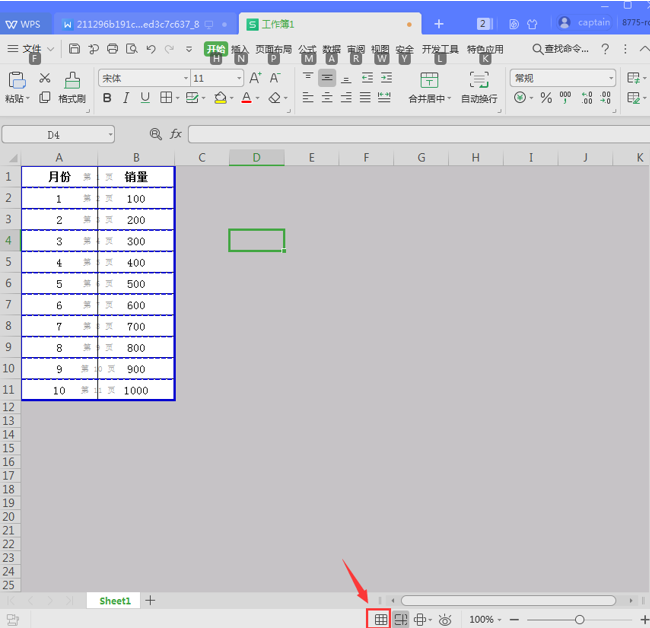Open the font name dropdown
650x628 pixels.
186,78
